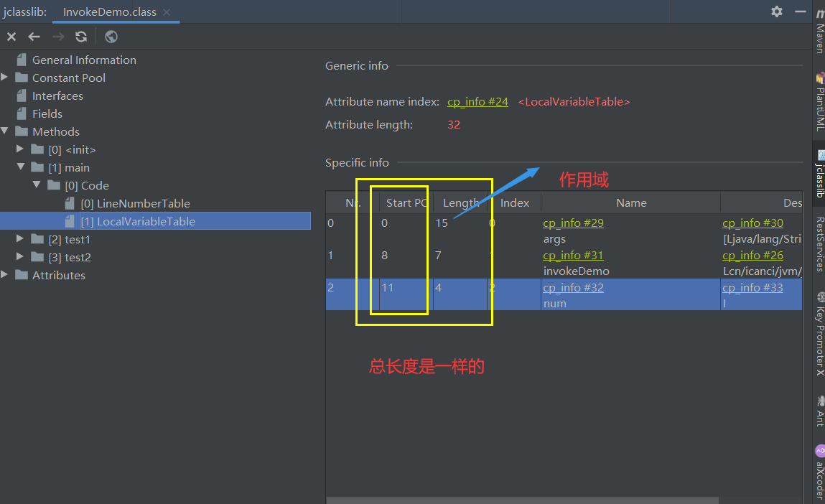The image size is (825, 504).
Task: Select [3] test2 tree item
Action: click(70, 257)
